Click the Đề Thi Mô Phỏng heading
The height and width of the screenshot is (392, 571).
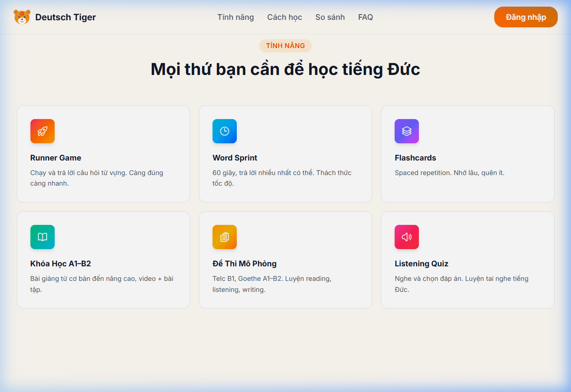245,263
